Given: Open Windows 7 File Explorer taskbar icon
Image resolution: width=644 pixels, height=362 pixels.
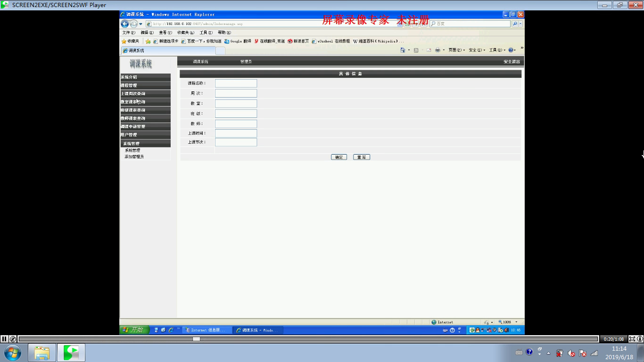Looking at the screenshot, I should tap(42, 353).
